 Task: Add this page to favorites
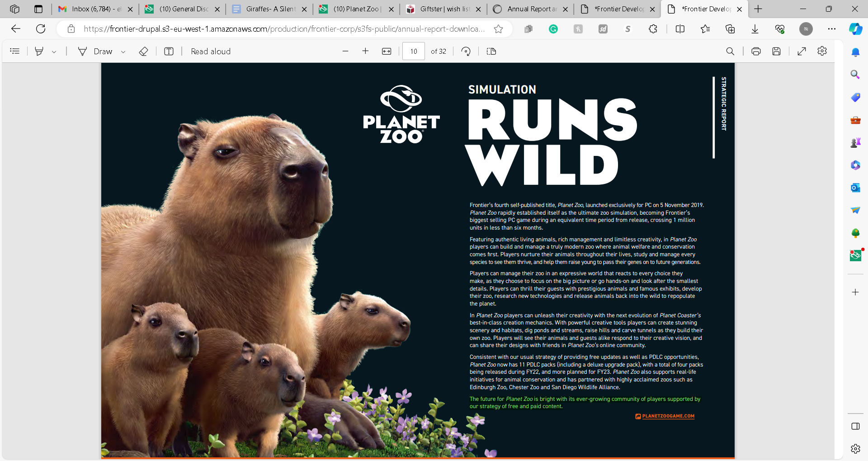click(499, 29)
